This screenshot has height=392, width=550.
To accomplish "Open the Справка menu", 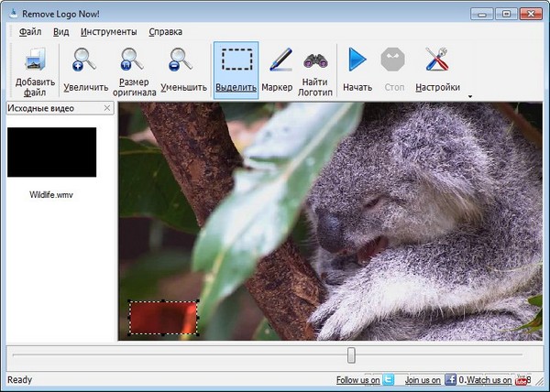I will [x=165, y=31].
